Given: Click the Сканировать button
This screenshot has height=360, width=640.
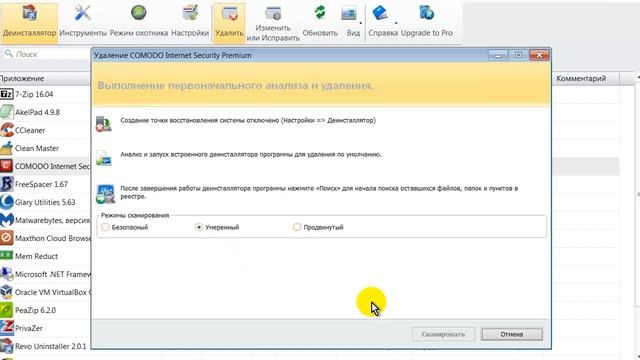Looking at the screenshot, I should coord(443,334).
